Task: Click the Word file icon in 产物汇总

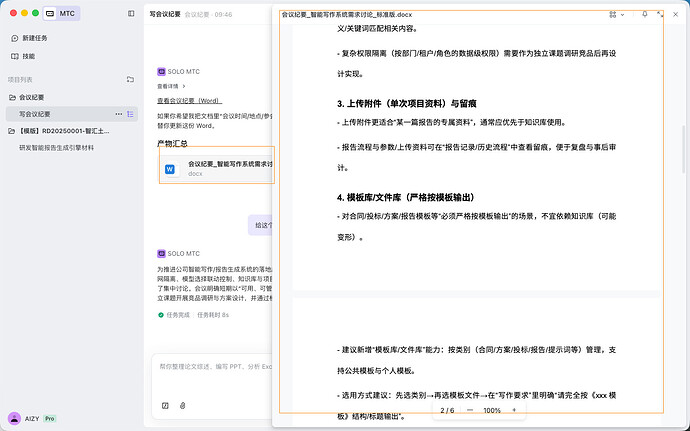Action: coord(170,169)
